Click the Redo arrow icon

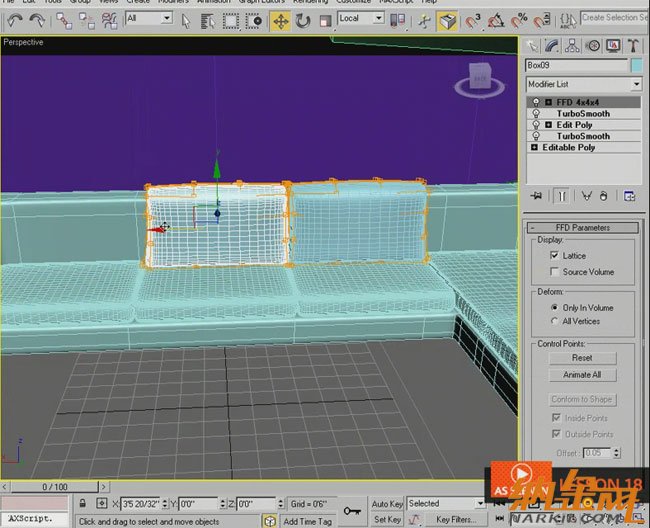click(37, 20)
